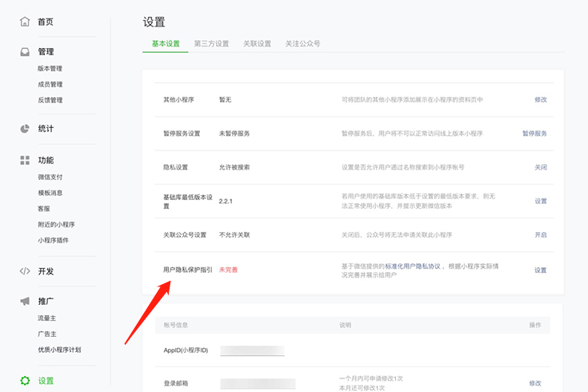Click the megaphone icon beside 推广
Viewport: 588px width, 392px height.
25,302
